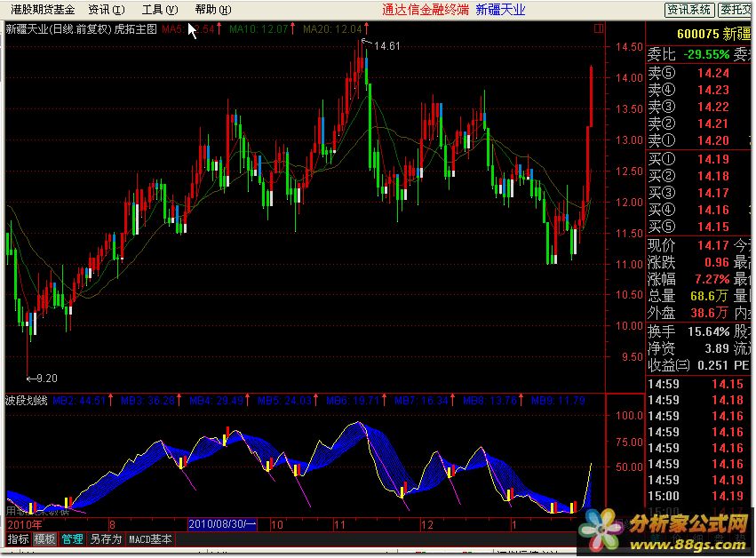Click the 另存为 tab
Image resolution: width=756 pixels, height=558 pixels.
(106, 538)
